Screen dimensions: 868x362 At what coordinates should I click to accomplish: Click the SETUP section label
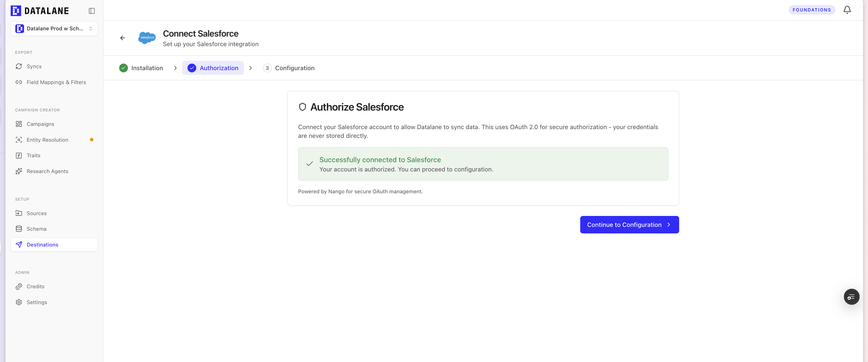pyautogui.click(x=22, y=199)
